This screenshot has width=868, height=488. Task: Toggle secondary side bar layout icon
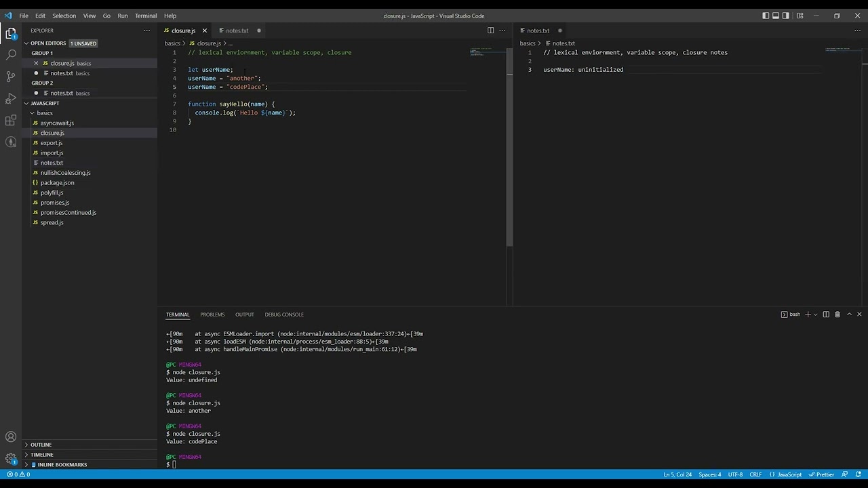point(786,16)
